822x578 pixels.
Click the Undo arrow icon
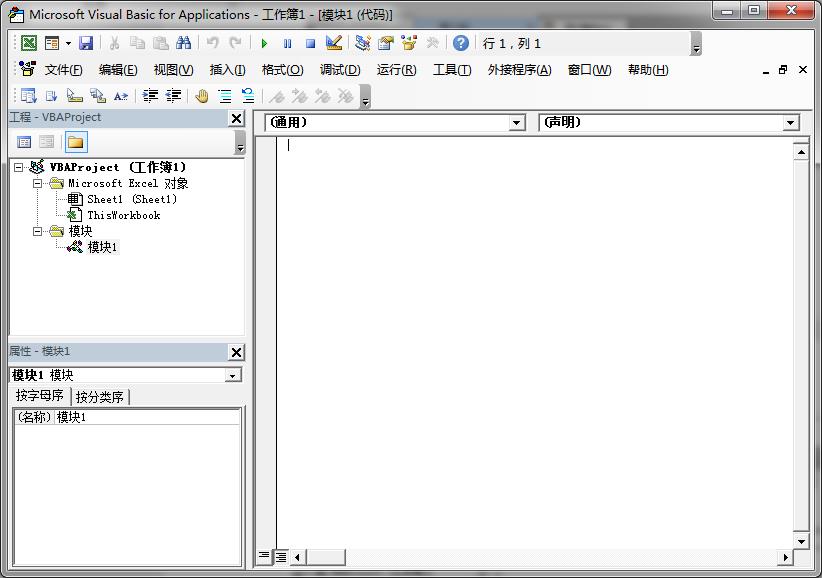pyautogui.click(x=212, y=43)
